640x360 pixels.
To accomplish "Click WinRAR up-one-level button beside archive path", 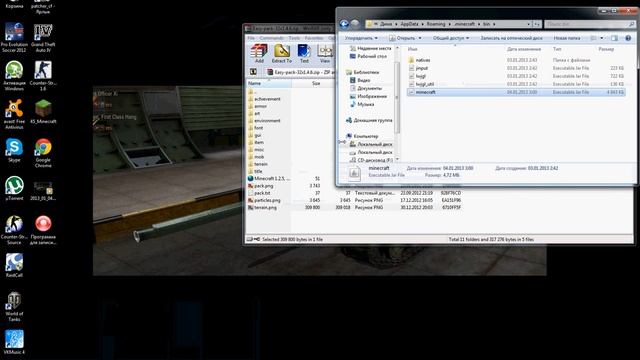I will 253,72.
